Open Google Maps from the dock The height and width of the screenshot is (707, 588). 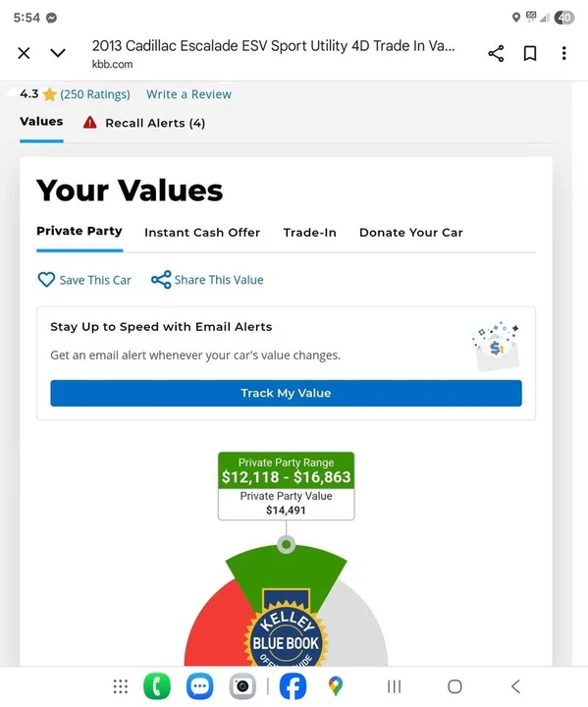coord(335,686)
